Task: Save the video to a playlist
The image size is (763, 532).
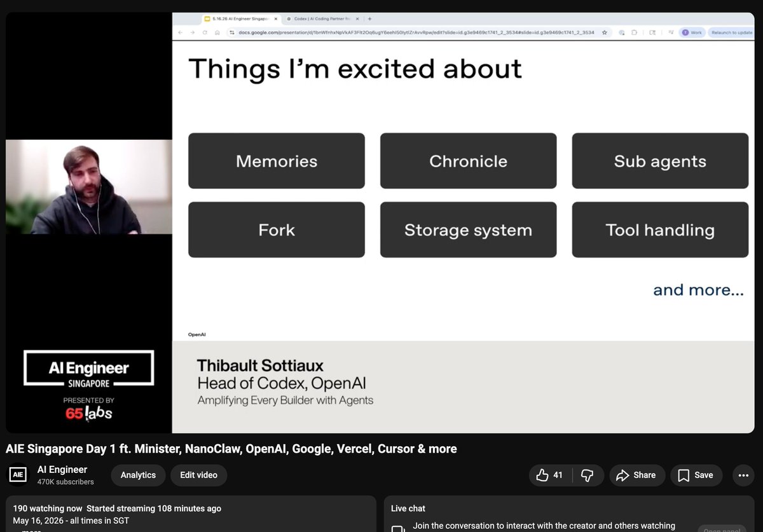Action: tap(696, 475)
